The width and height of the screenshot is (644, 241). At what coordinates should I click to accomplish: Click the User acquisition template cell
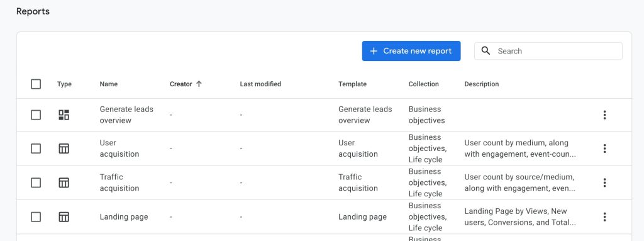358,149
